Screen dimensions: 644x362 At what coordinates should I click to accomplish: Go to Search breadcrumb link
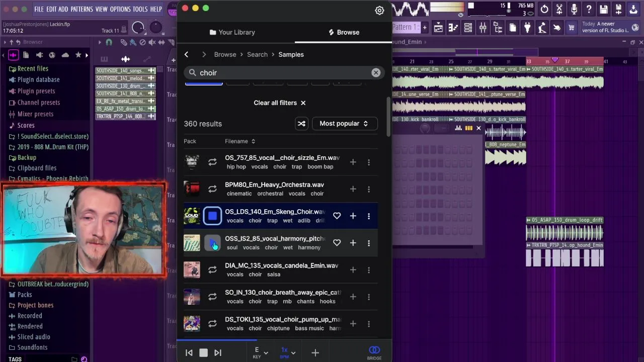(x=257, y=54)
